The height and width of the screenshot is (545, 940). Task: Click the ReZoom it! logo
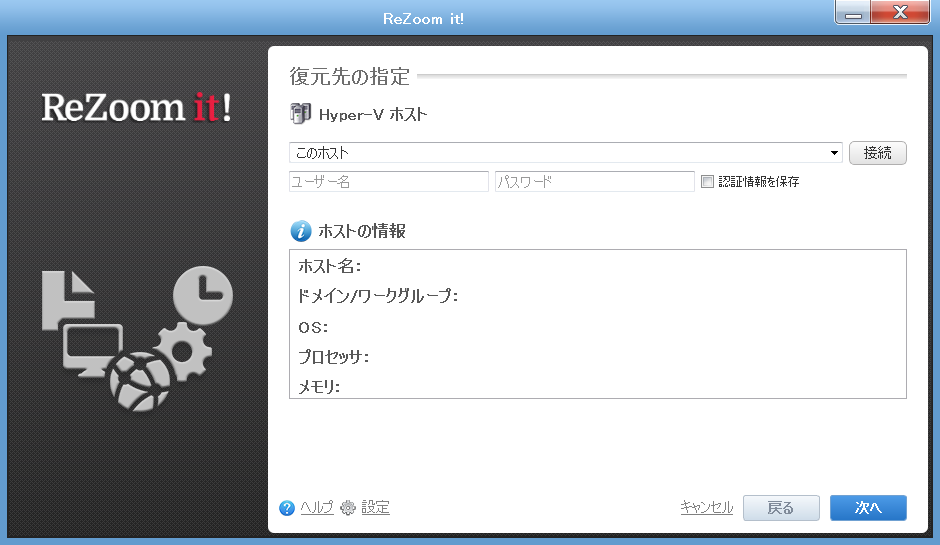point(137,108)
